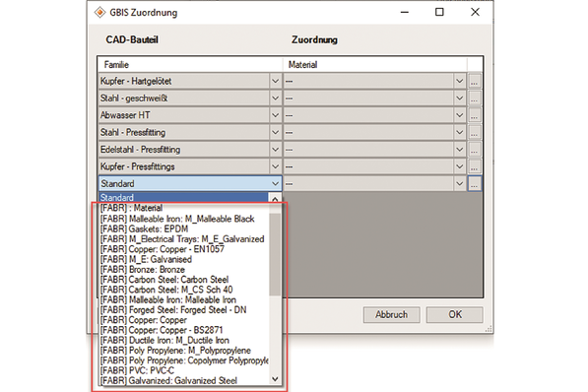The width and height of the screenshot is (588, 392).
Task: Confirm with the OK button
Action: [455, 314]
